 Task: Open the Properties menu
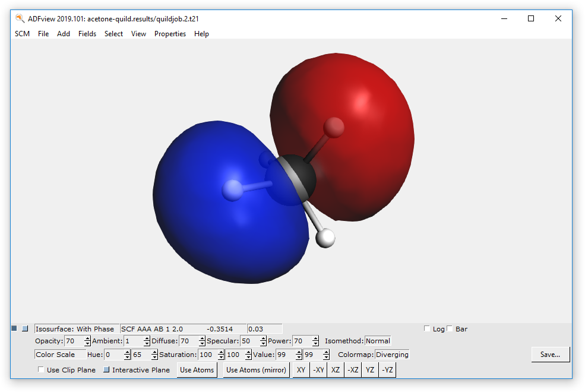[170, 34]
